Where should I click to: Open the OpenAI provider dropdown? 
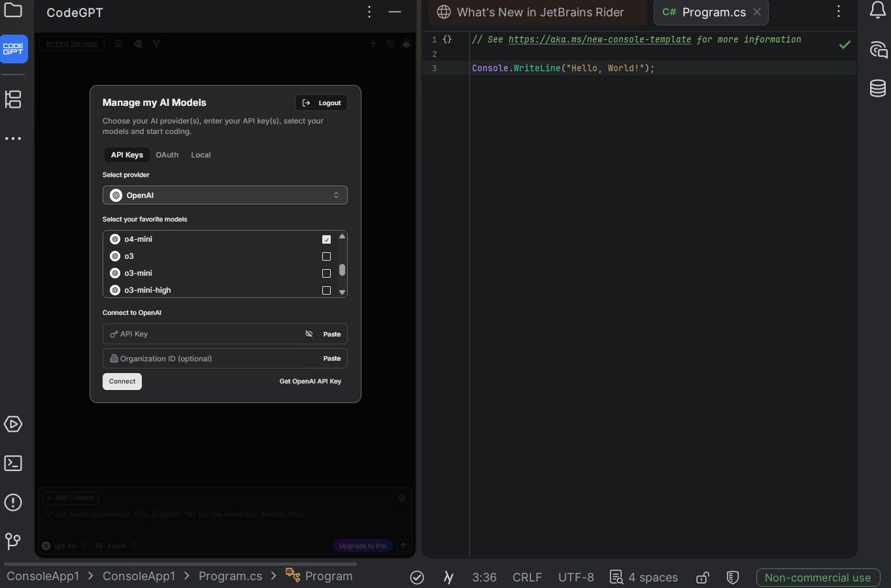225,195
